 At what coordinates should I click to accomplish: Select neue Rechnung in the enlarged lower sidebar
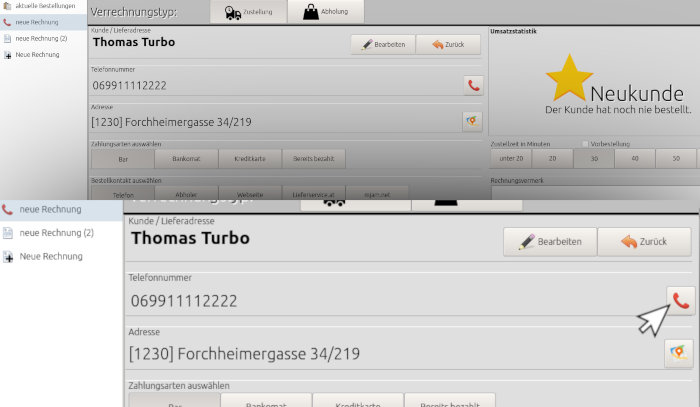[x=61, y=209]
